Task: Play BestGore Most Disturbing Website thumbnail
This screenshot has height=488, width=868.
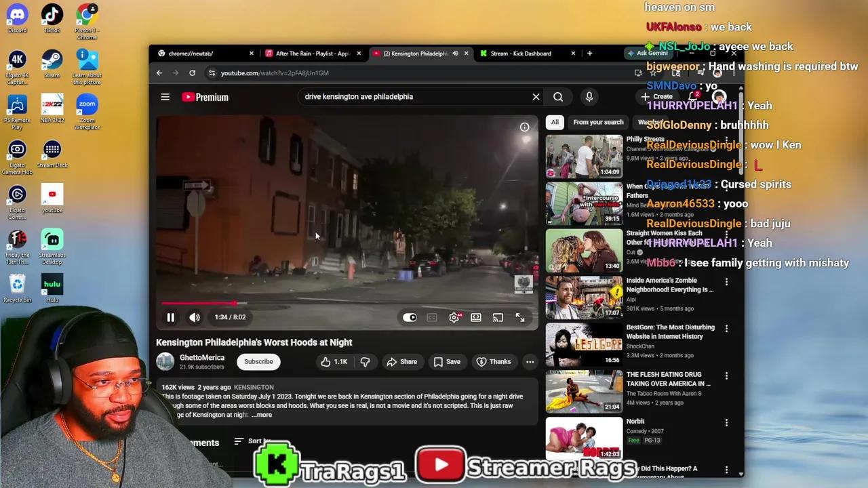Action: click(x=584, y=345)
